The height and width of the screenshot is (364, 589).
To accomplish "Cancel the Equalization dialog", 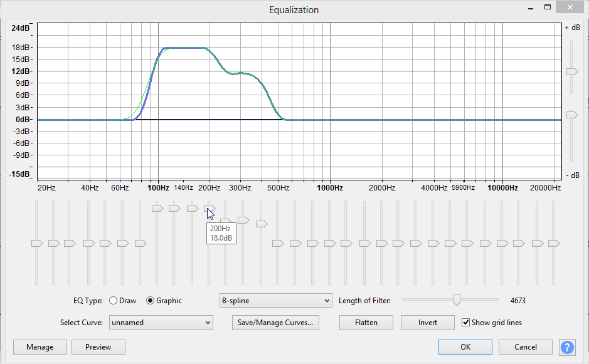I will (526, 346).
